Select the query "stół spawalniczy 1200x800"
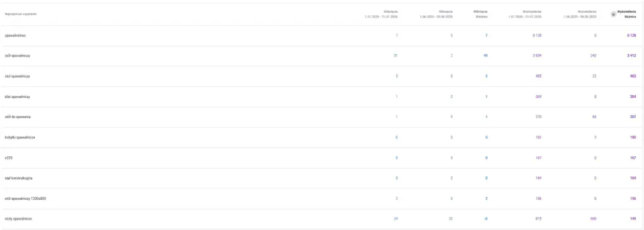644x230 pixels. (x=25, y=198)
